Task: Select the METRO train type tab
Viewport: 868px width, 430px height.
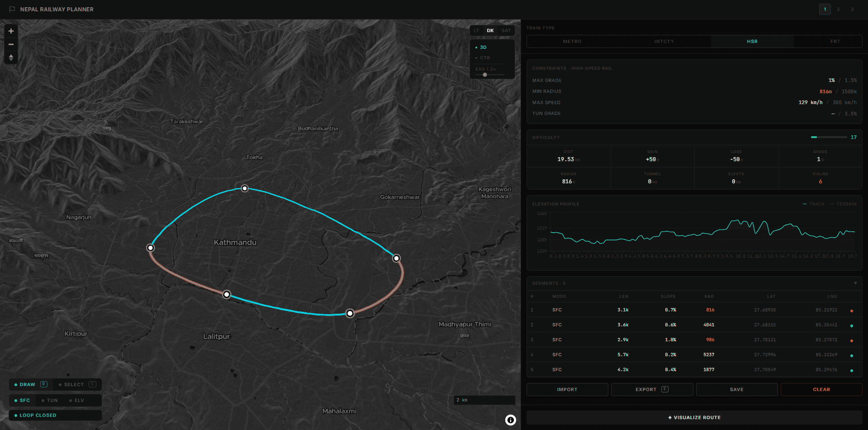Action: click(x=572, y=42)
